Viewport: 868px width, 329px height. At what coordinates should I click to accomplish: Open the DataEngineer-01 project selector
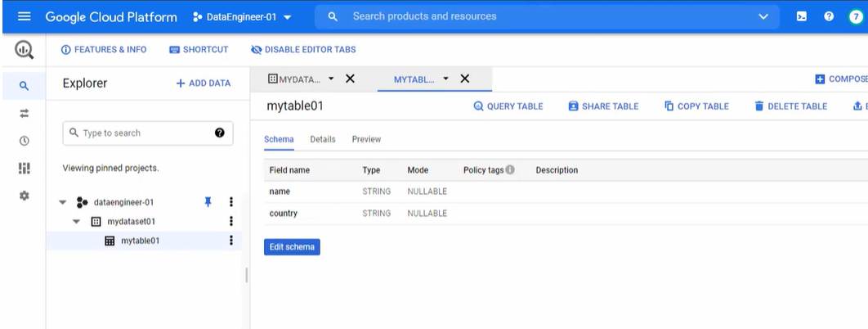point(242,16)
